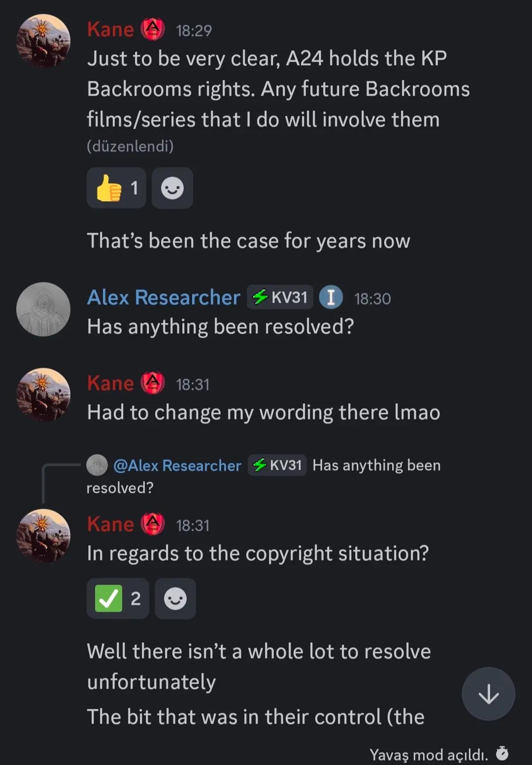Toggle the green checkmark reaction
532x765 pixels.
pos(118,598)
